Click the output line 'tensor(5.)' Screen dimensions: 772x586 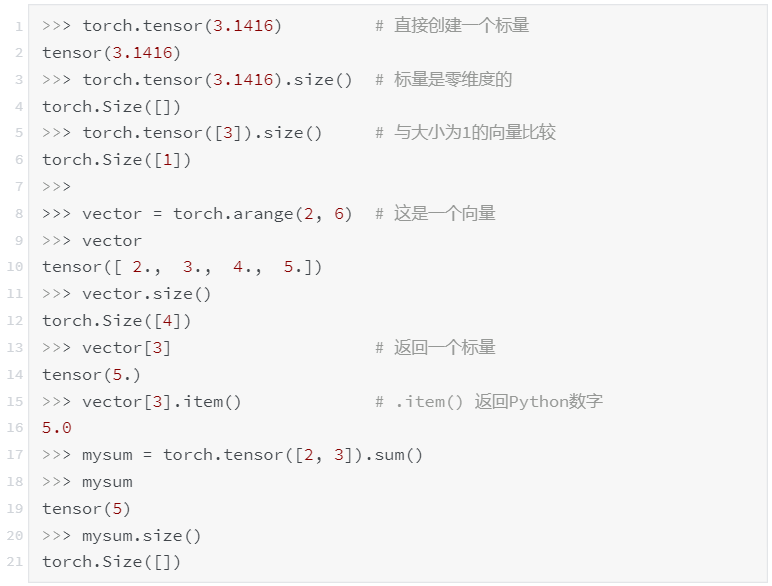click(x=91, y=374)
